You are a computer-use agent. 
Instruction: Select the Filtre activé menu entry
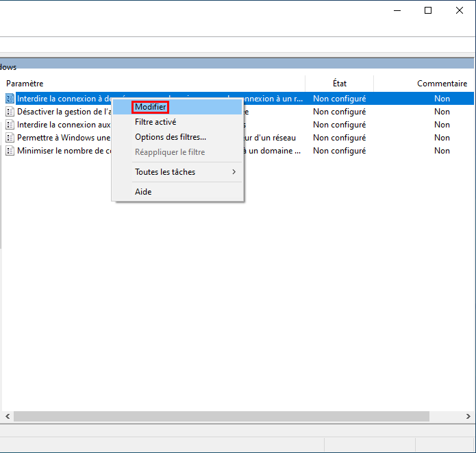point(177,122)
